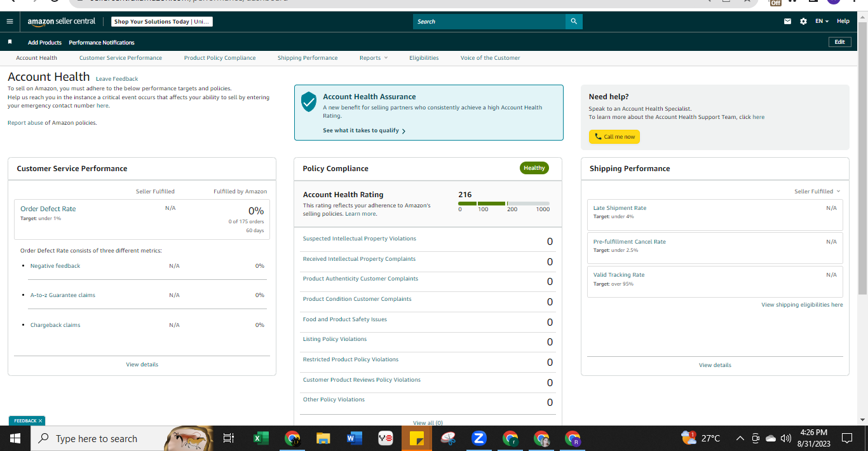Open the EN language dropdown
Screen dimensions: 868x451
[822, 22]
